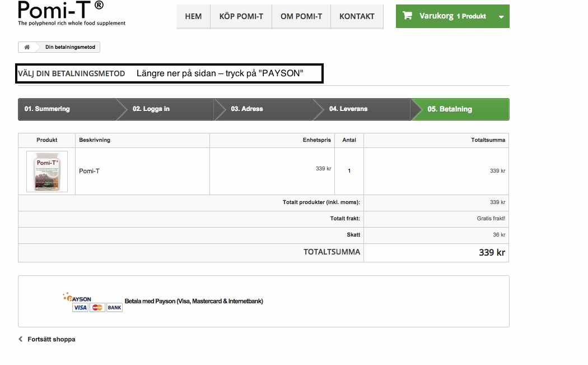This screenshot has height=365, width=588.
Task: Go to step 01. Summering
Action: (68, 109)
